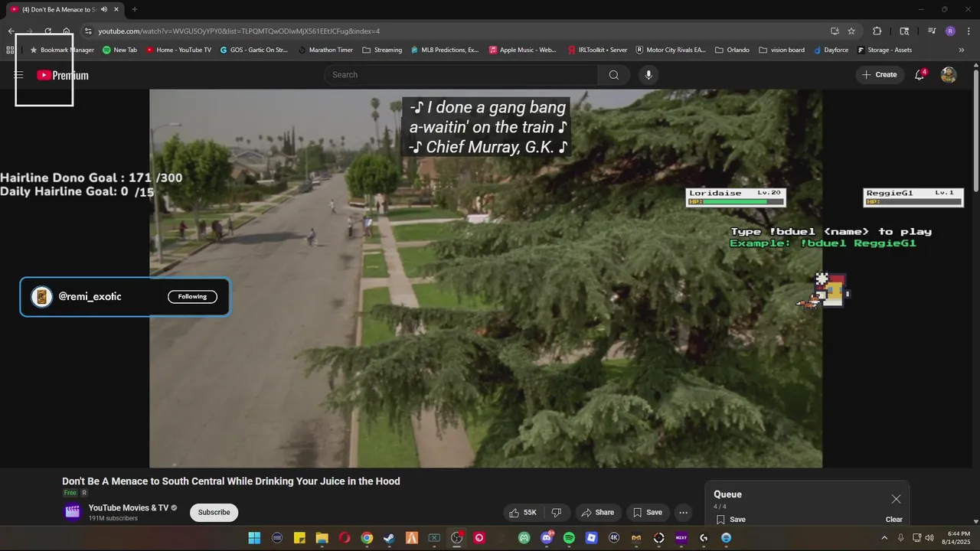The height and width of the screenshot is (551, 980).
Task: Open the Streaming bookmarks folder
Action: (x=382, y=50)
